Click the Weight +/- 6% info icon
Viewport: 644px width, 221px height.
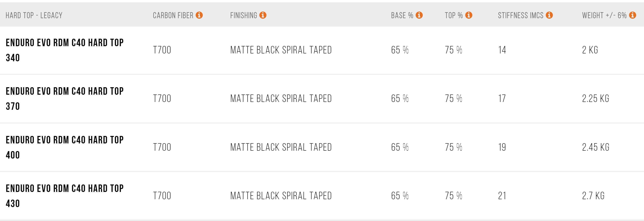632,15
